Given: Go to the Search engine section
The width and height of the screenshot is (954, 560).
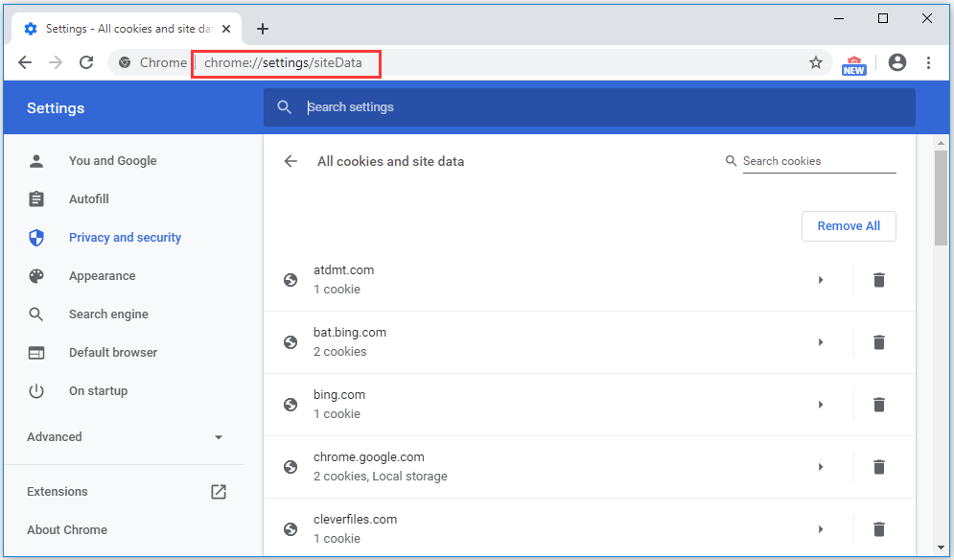Looking at the screenshot, I should 108,315.
